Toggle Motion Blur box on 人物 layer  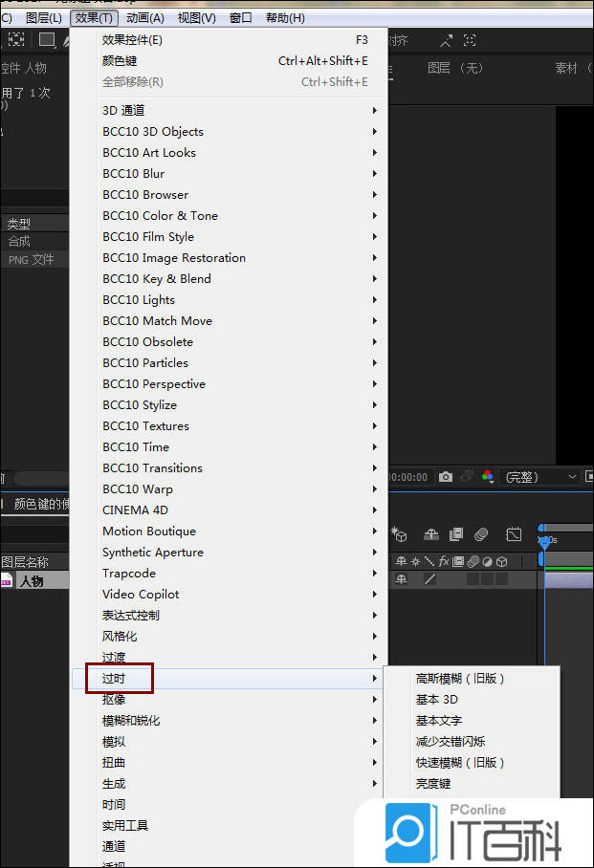tap(473, 579)
